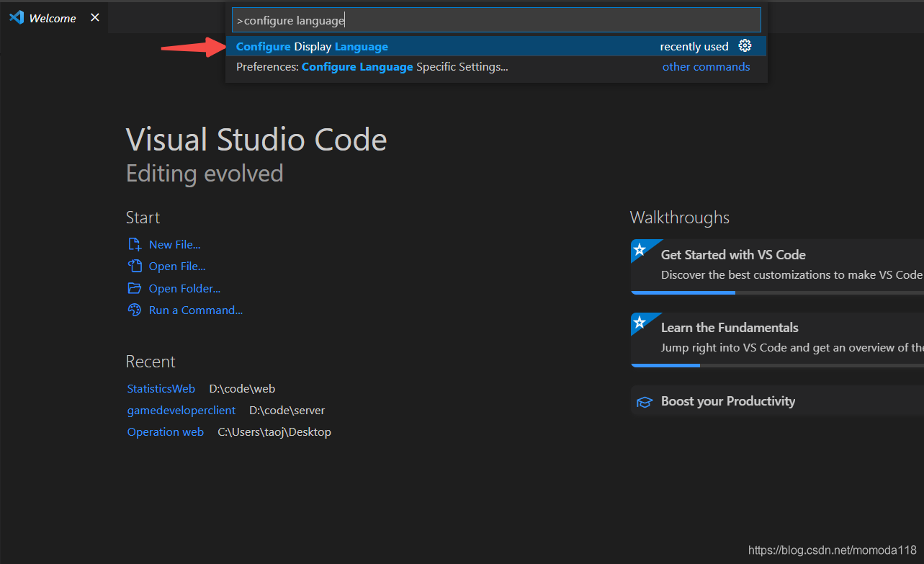Click the Open File icon under Start
The height and width of the screenshot is (564, 924).
click(x=135, y=267)
